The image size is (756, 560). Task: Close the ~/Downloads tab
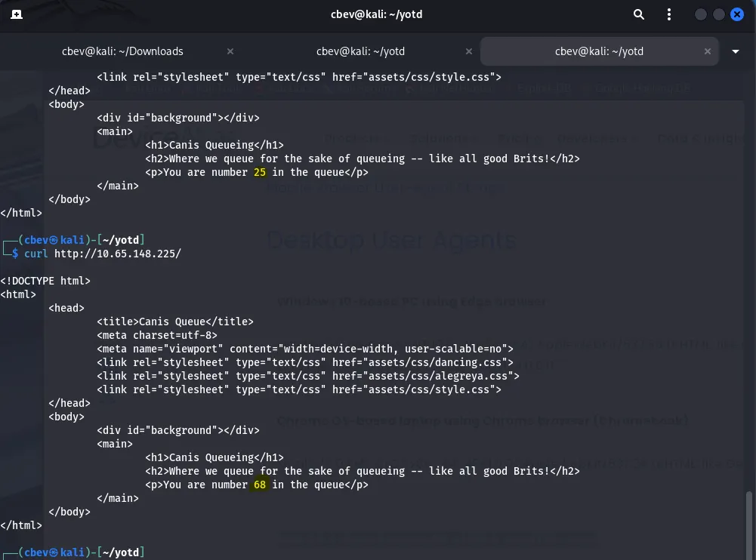click(x=230, y=51)
